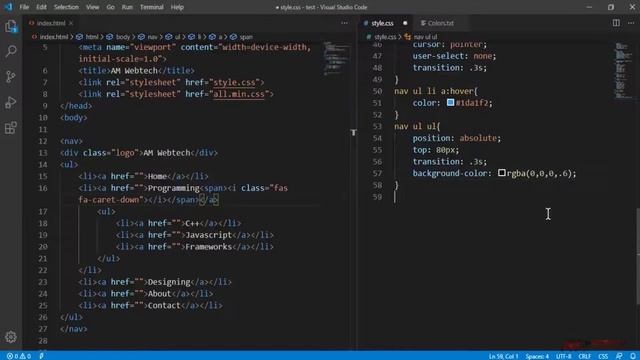Click span in the breadcrumb
Image resolution: width=640 pixels, height=360 pixels.
246,37
